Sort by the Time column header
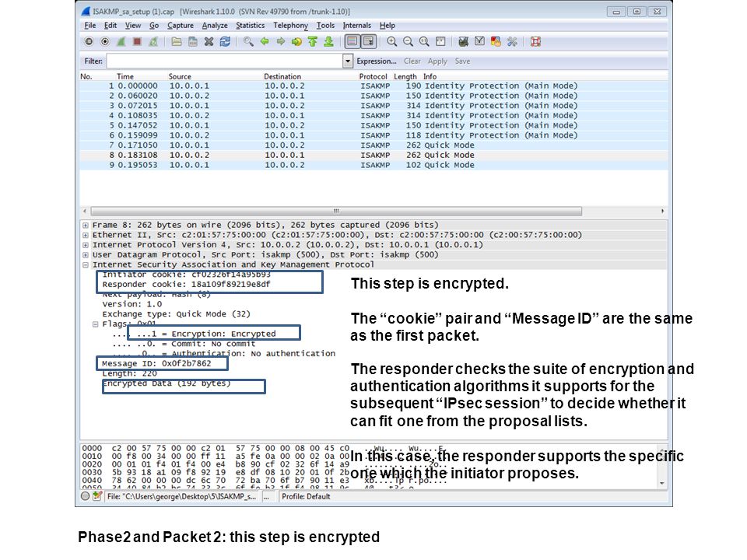 [125, 76]
